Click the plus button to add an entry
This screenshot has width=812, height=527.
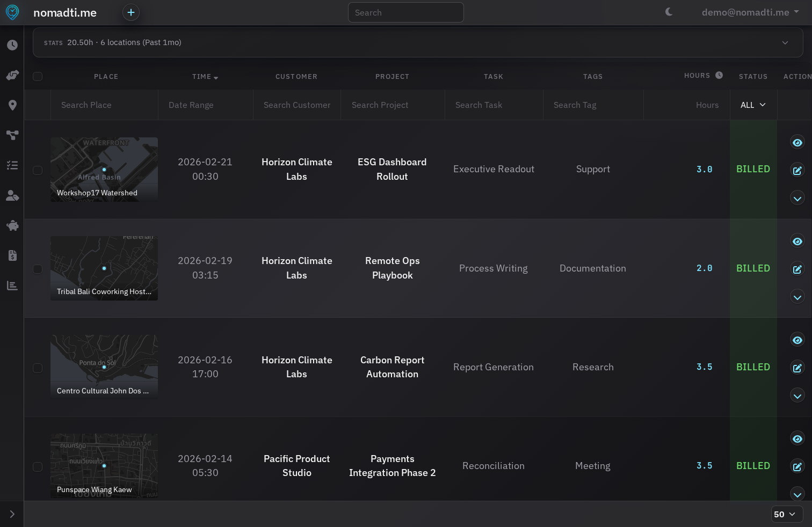(131, 12)
